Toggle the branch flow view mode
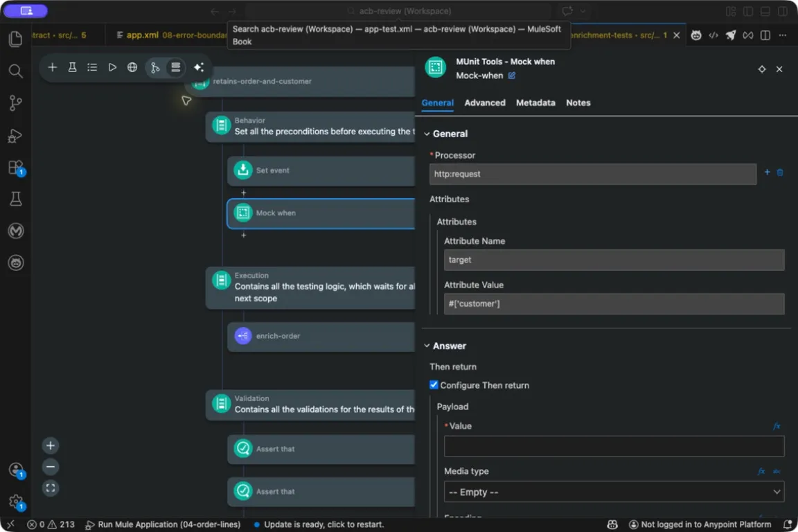This screenshot has width=798, height=532. (154, 67)
